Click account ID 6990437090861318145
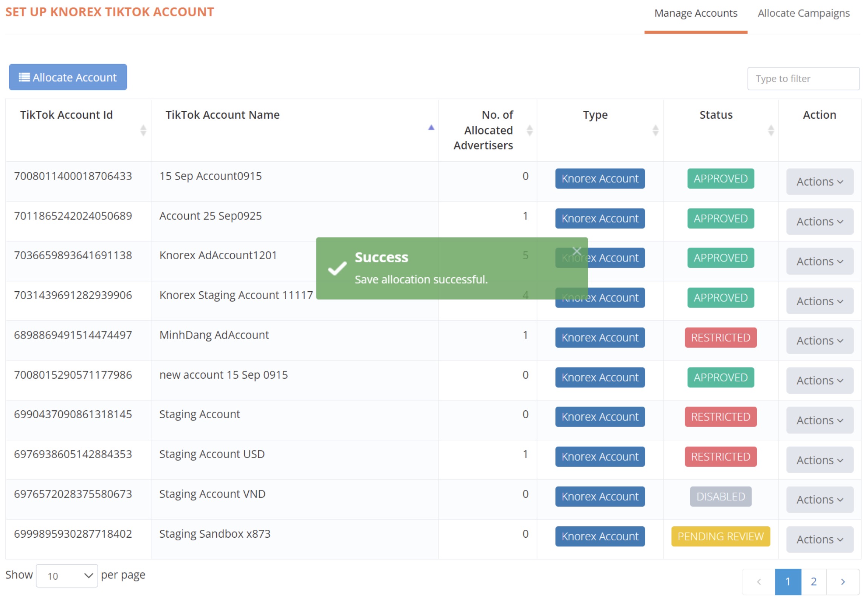The width and height of the screenshot is (868, 600). (73, 415)
